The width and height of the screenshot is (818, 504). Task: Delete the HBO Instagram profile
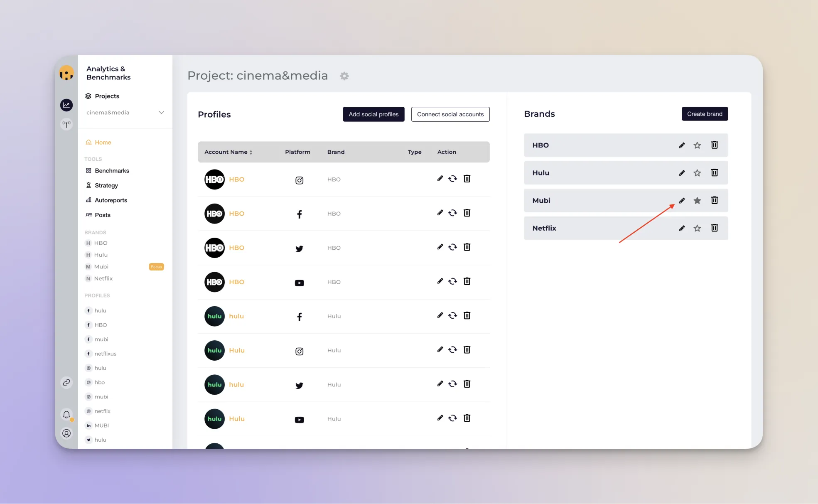pos(467,179)
